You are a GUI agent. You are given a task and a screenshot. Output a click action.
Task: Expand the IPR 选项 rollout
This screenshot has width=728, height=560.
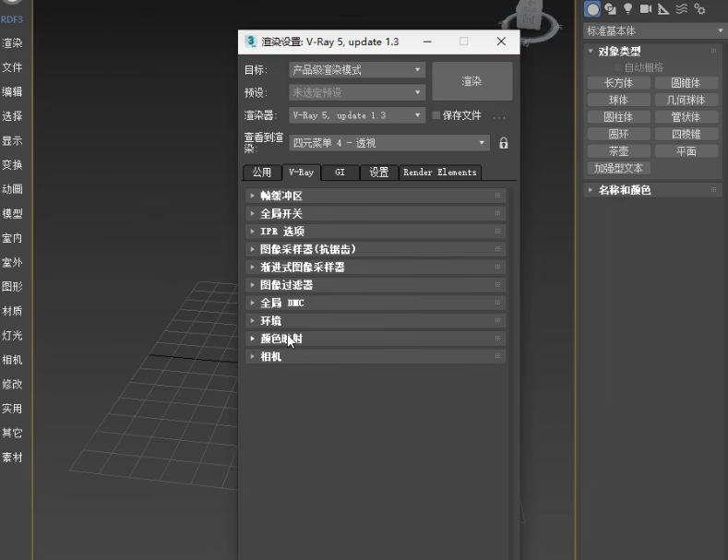pyautogui.click(x=376, y=232)
